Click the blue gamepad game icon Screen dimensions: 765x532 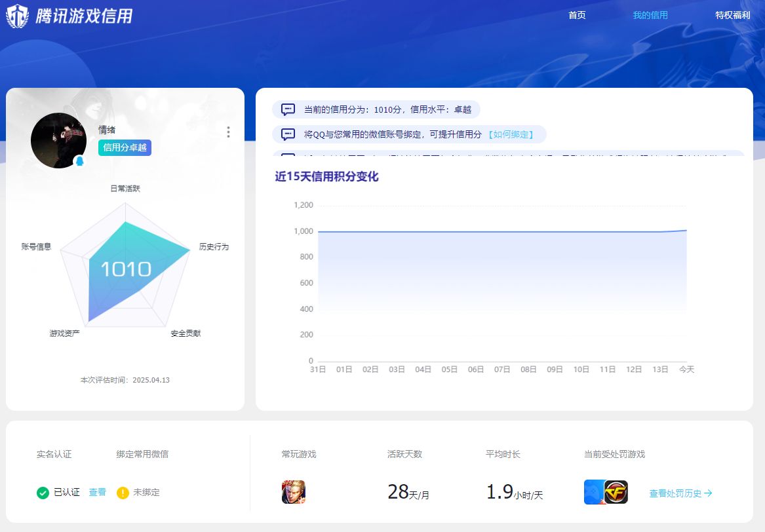[x=594, y=492]
